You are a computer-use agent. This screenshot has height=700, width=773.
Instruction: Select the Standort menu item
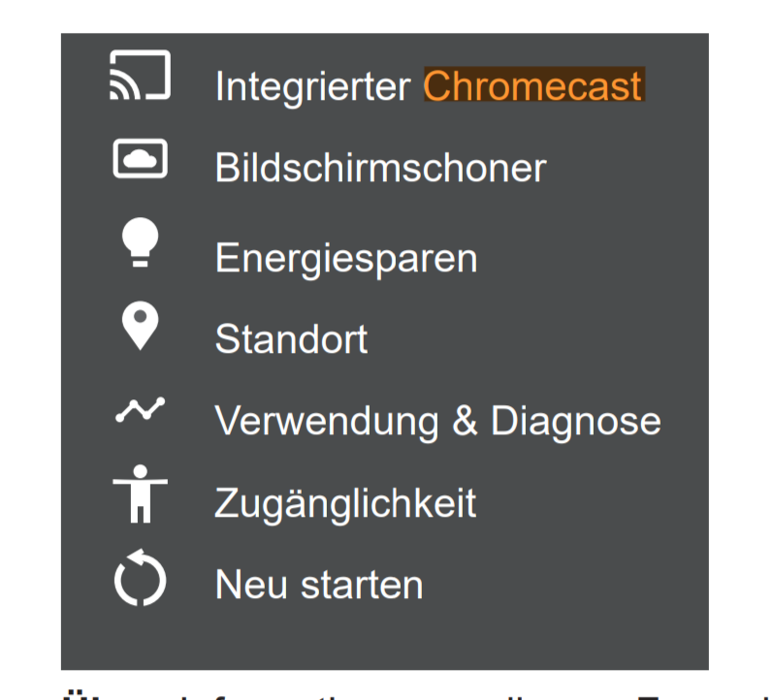291,340
